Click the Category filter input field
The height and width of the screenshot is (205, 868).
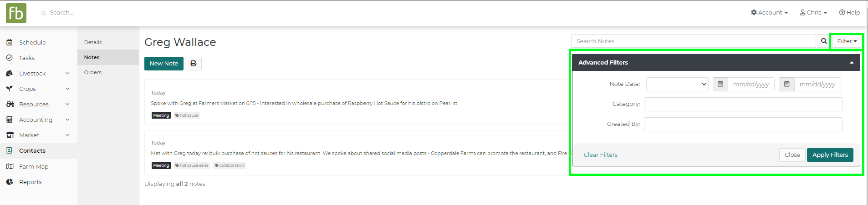coord(743,104)
